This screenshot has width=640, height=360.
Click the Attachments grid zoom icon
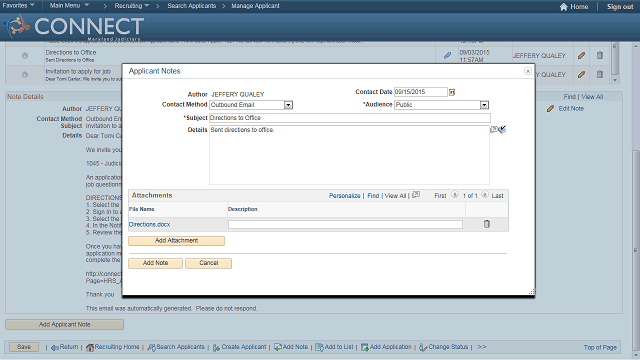click(x=416, y=195)
